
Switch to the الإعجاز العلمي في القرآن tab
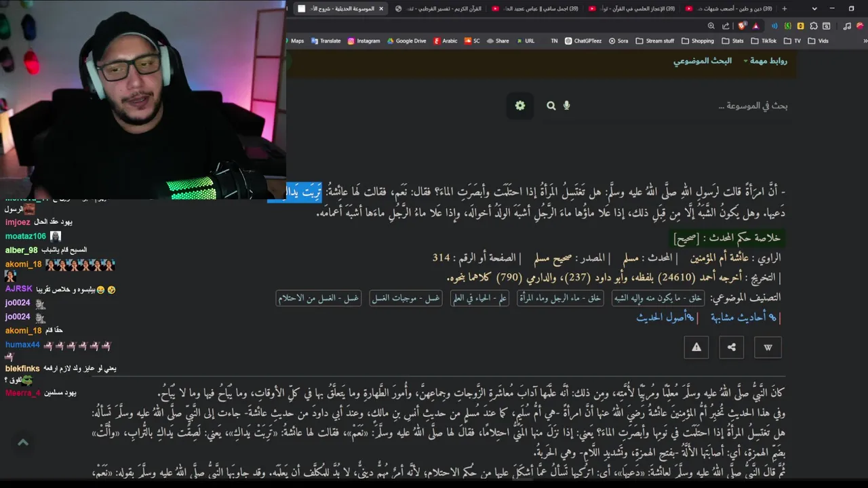tap(632, 8)
